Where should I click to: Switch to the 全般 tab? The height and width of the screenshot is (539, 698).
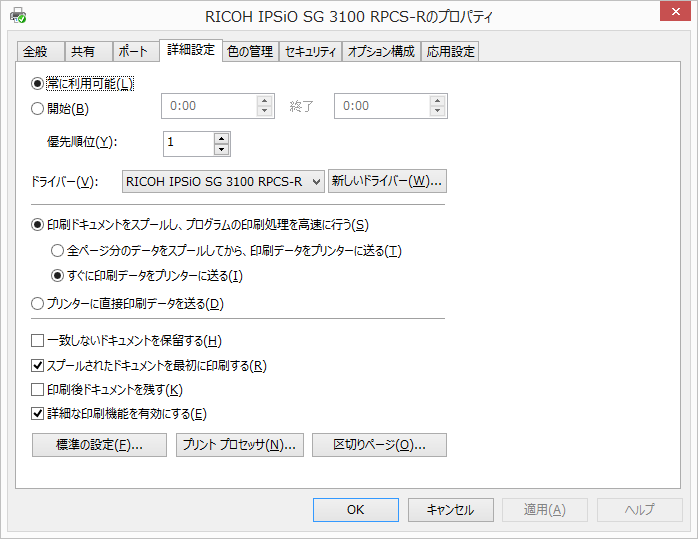[41, 52]
